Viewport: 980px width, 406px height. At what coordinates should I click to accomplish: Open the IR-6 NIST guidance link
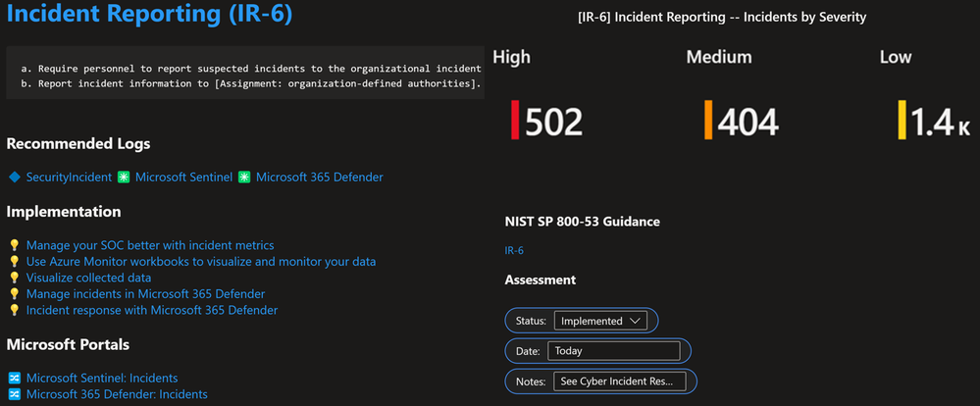tap(514, 251)
